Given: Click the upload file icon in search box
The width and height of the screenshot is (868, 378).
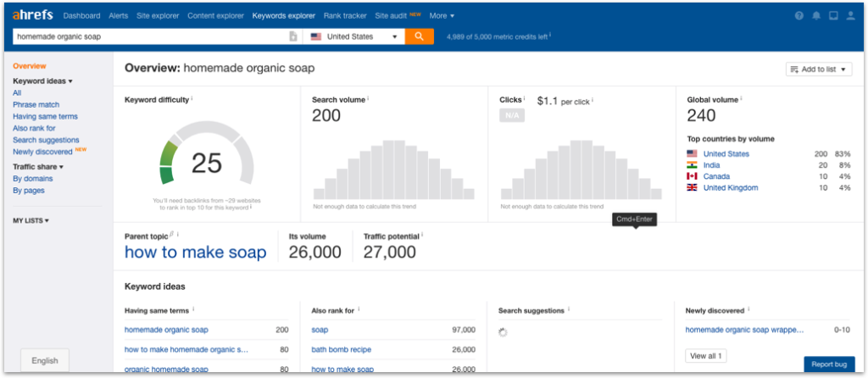Looking at the screenshot, I should pos(293,36).
